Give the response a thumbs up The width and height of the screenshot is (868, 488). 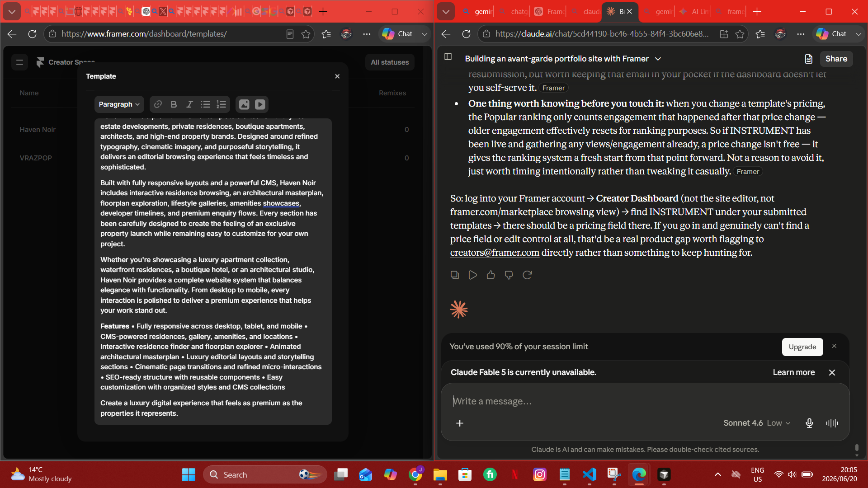491,275
